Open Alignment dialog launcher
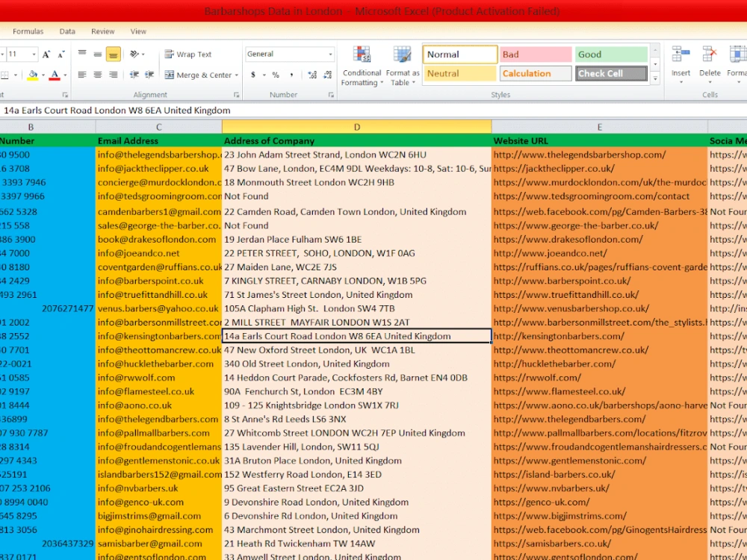Viewport: 747px width, 560px height. [236, 96]
